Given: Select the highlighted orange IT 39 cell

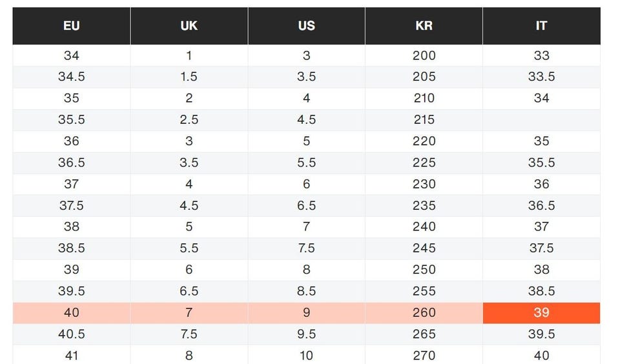Looking at the screenshot, I should 541,313.
